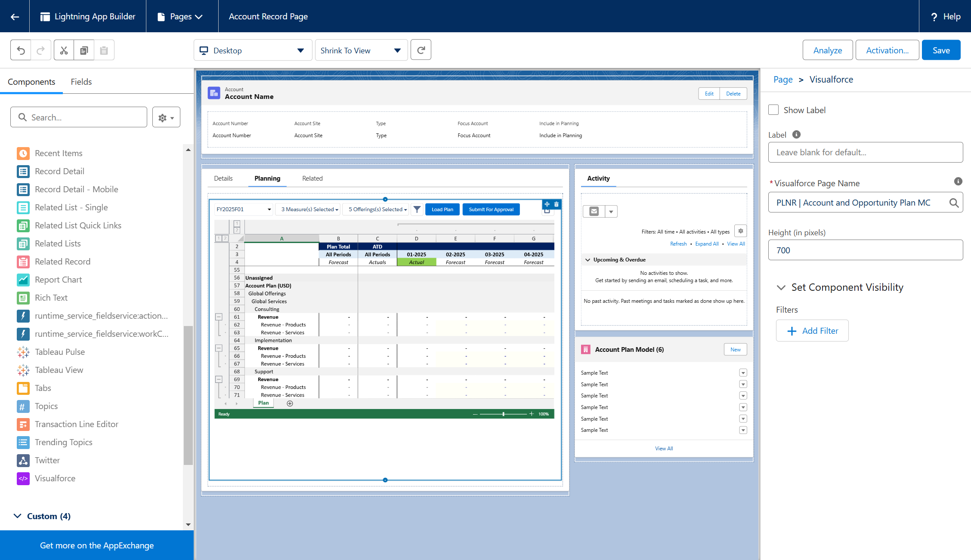The image size is (971, 560).
Task: Click the Add Filter button
Action: tap(812, 331)
